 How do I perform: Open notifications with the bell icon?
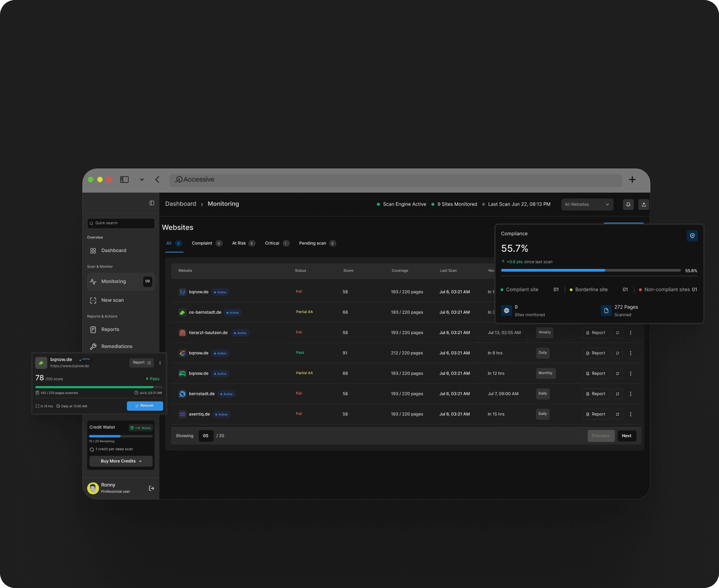[x=628, y=204]
